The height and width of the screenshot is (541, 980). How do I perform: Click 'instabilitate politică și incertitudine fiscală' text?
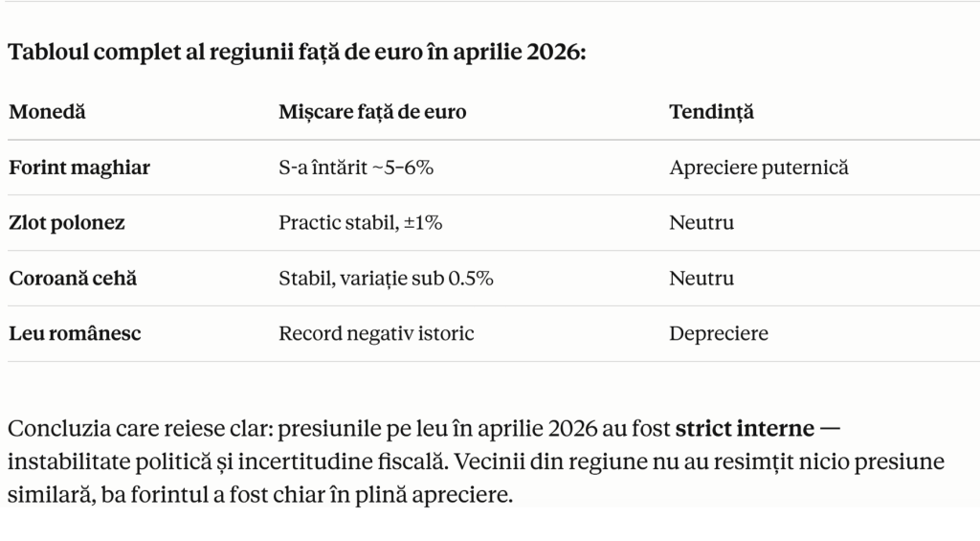click(228, 462)
